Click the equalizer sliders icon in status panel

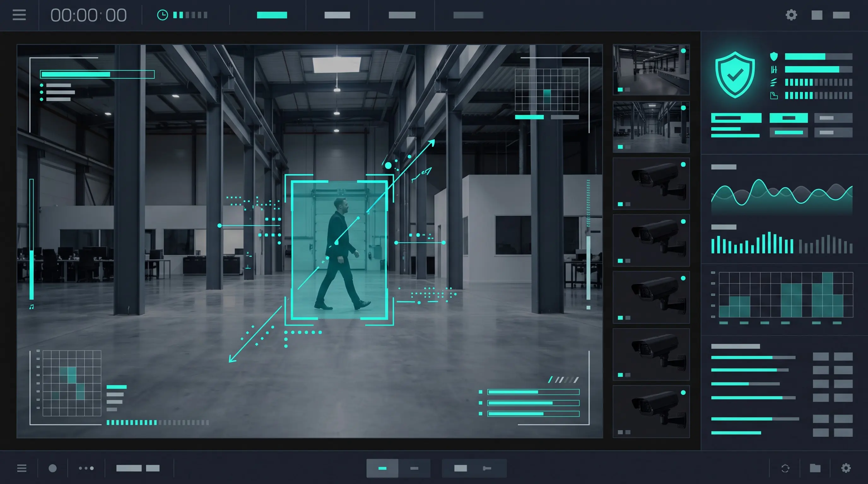click(774, 70)
